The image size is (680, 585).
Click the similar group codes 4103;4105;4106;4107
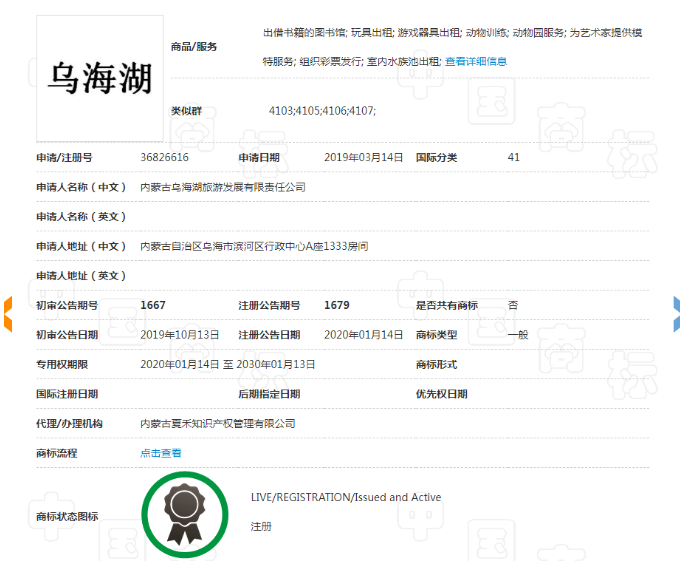coord(322,110)
